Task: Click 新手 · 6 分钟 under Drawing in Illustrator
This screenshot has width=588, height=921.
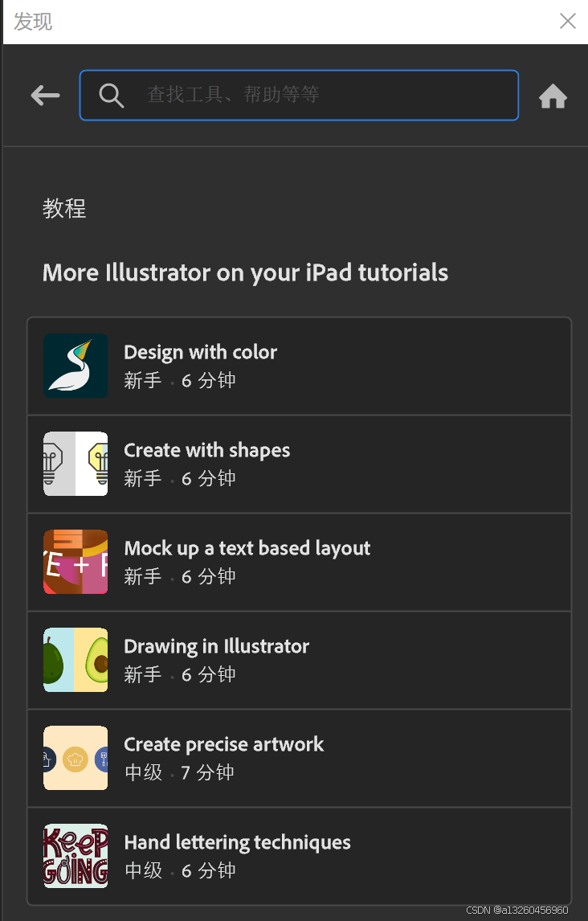Action: pos(180,674)
